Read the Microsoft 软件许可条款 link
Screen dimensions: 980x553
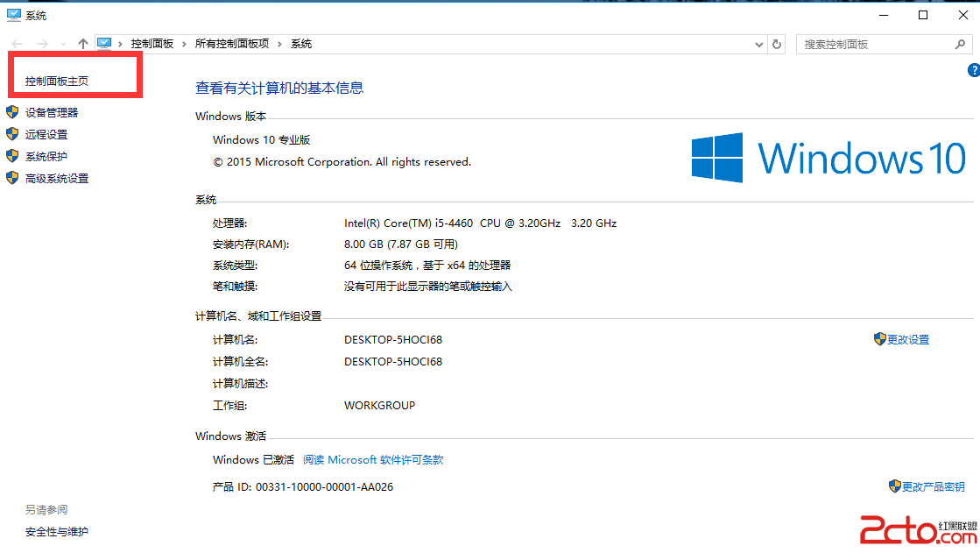pyautogui.click(x=373, y=459)
